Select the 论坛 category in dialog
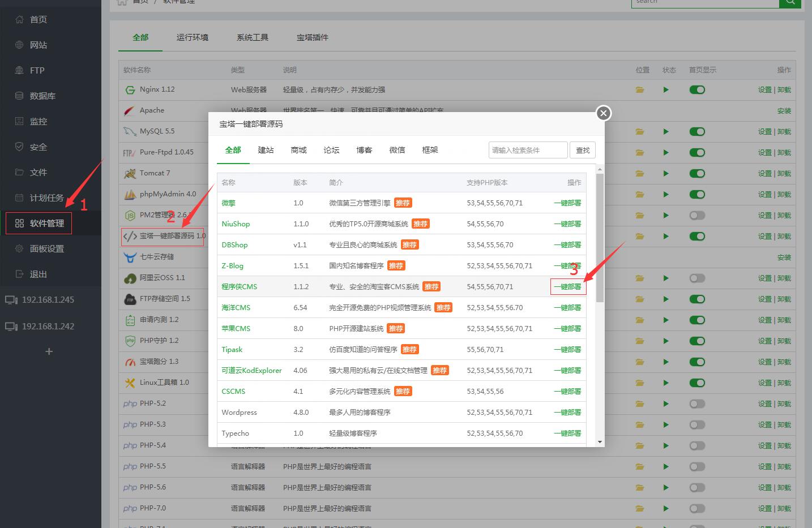 coord(331,150)
